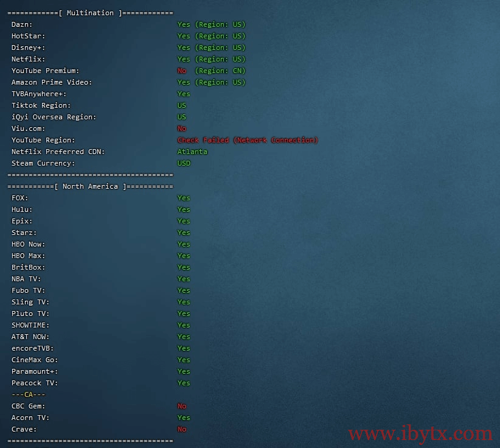Select the Viu.com label
Image resolution: width=500 pixels, height=448 pixels.
(28, 128)
